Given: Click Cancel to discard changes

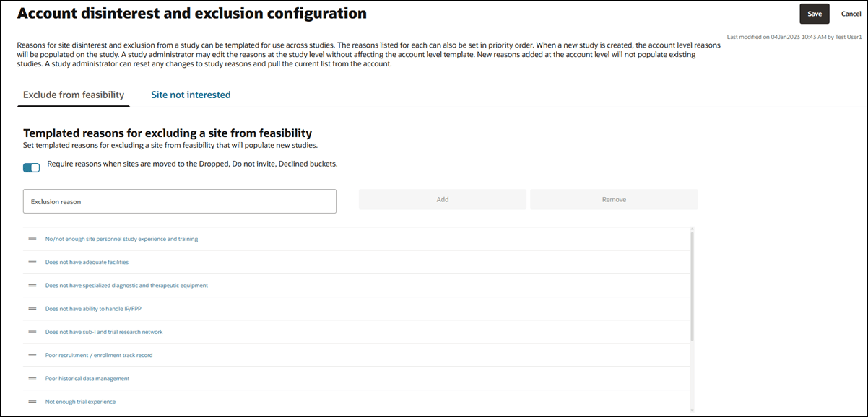Looking at the screenshot, I should (x=850, y=13).
